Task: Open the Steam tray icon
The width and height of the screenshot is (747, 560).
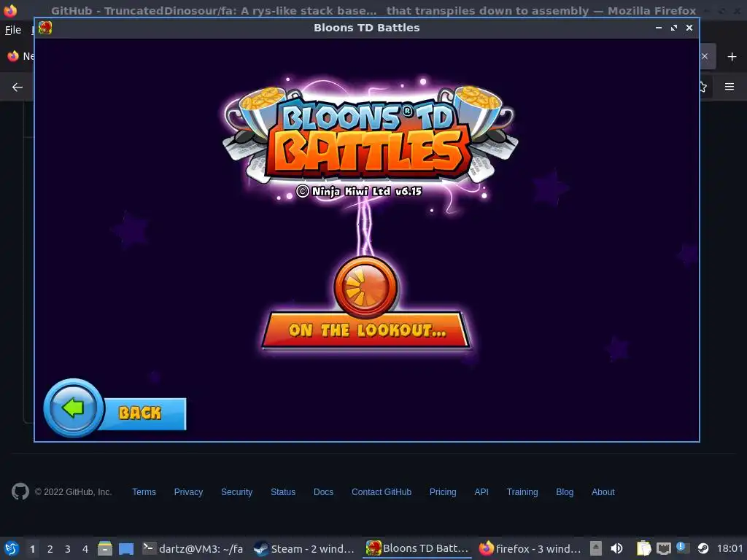Action: coord(703,548)
